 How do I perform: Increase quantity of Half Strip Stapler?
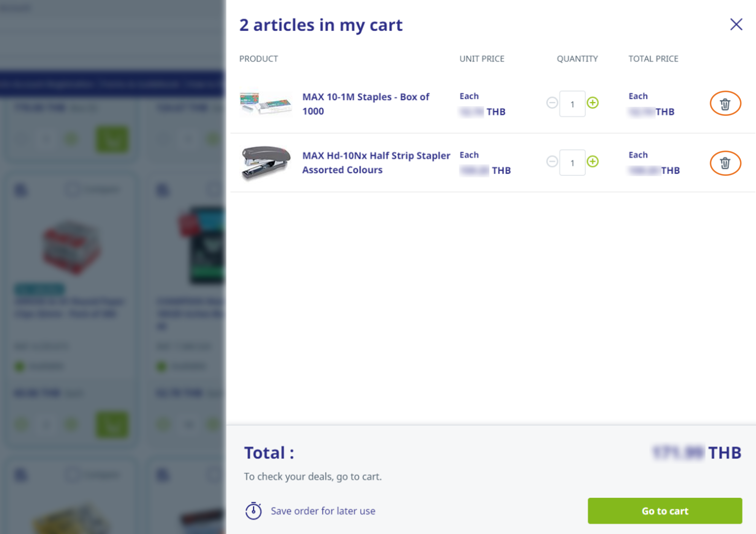tap(592, 162)
